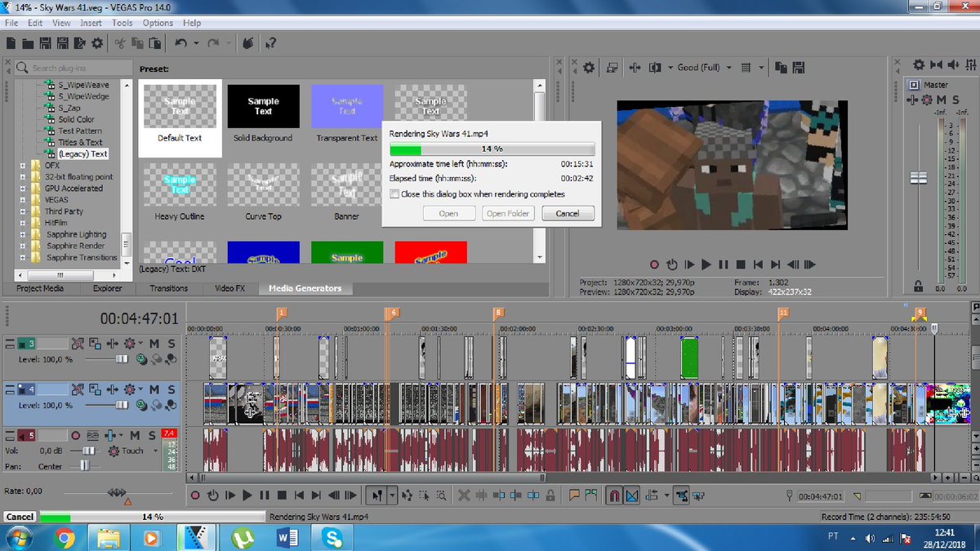Select the Normal Edit Tool in timeline toolbar
The width and height of the screenshot is (980, 551).
(378, 495)
